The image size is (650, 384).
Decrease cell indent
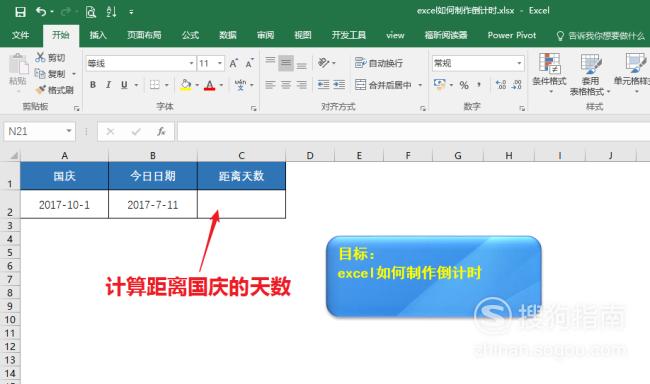point(323,85)
